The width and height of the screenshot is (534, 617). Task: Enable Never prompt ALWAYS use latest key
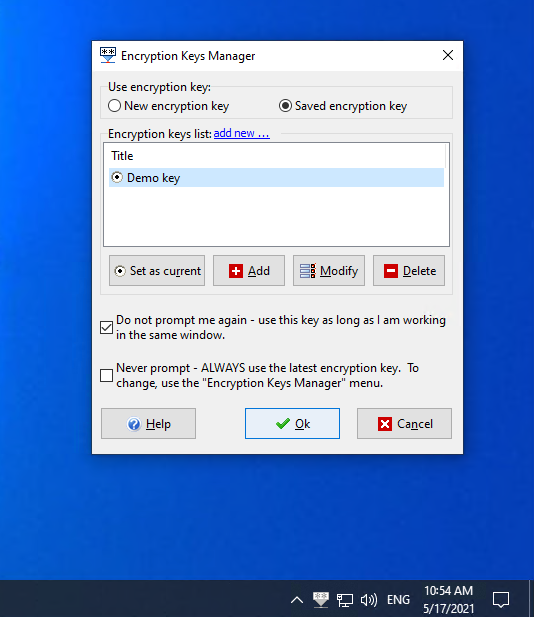pos(107,375)
